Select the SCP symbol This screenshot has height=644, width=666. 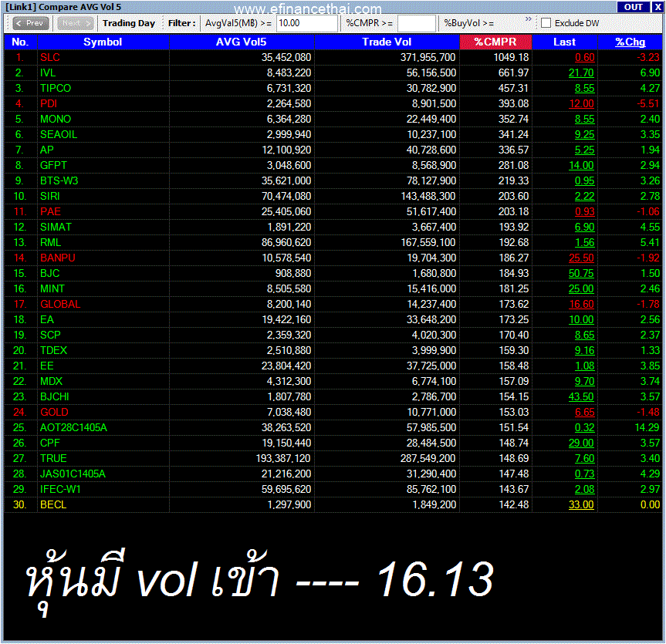50,335
